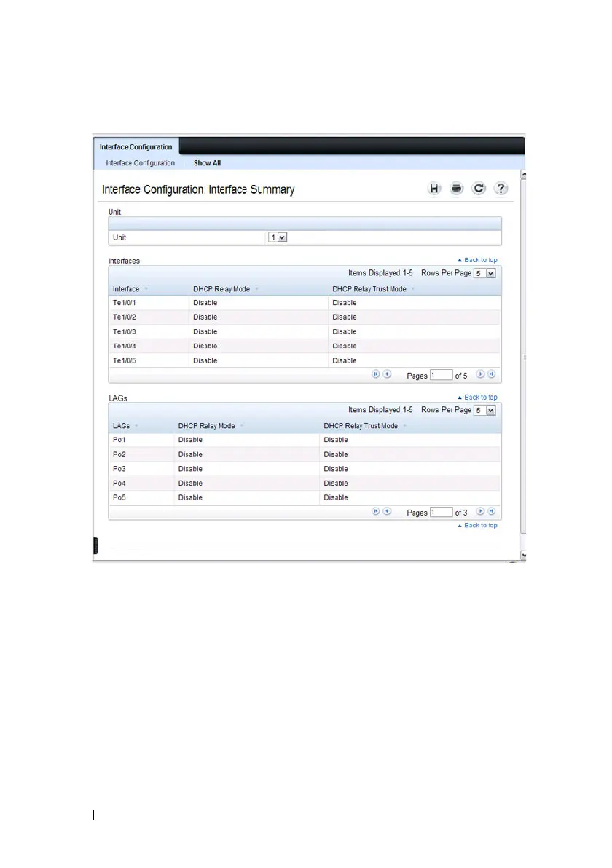Click the LAGs Pages number field
The height and width of the screenshot is (868, 612).
pos(442,512)
